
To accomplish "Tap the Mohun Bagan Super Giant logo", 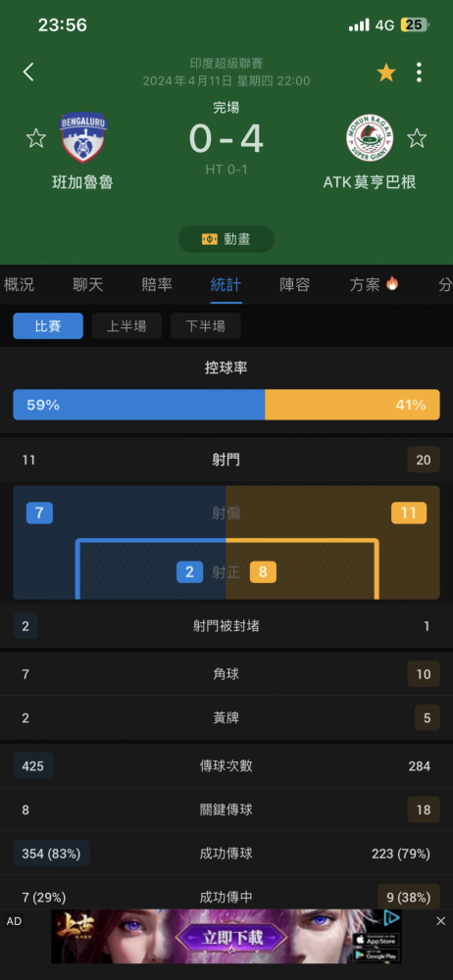I will (x=370, y=138).
